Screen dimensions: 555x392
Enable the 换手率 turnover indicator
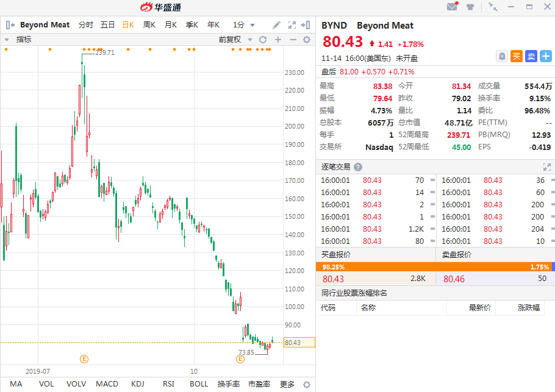click(229, 384)
